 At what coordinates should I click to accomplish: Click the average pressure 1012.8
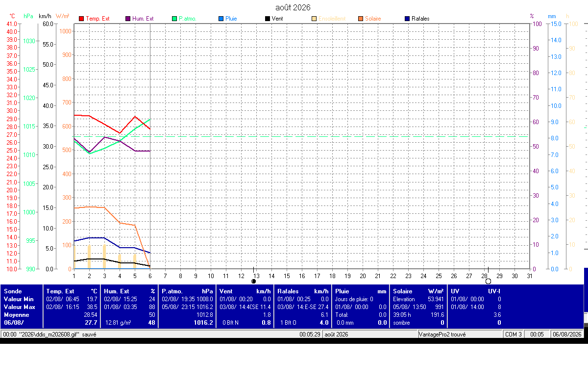[x=205, y=315]
